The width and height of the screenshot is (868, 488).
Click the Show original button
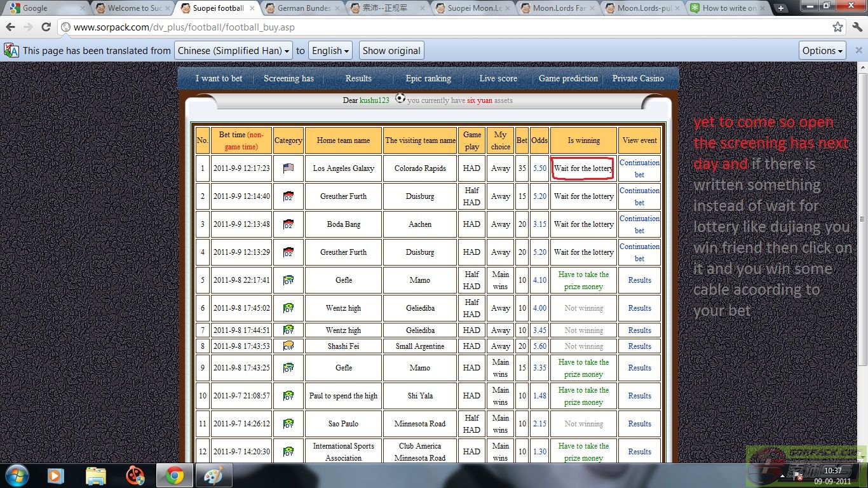[391, 51]
